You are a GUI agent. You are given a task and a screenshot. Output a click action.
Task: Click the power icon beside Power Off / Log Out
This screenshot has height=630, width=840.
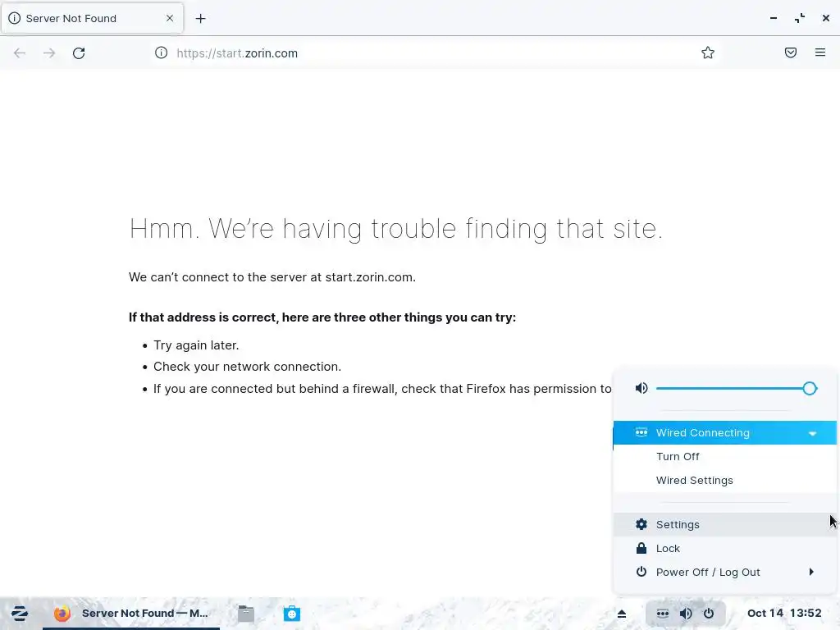(x=641, y=572)
